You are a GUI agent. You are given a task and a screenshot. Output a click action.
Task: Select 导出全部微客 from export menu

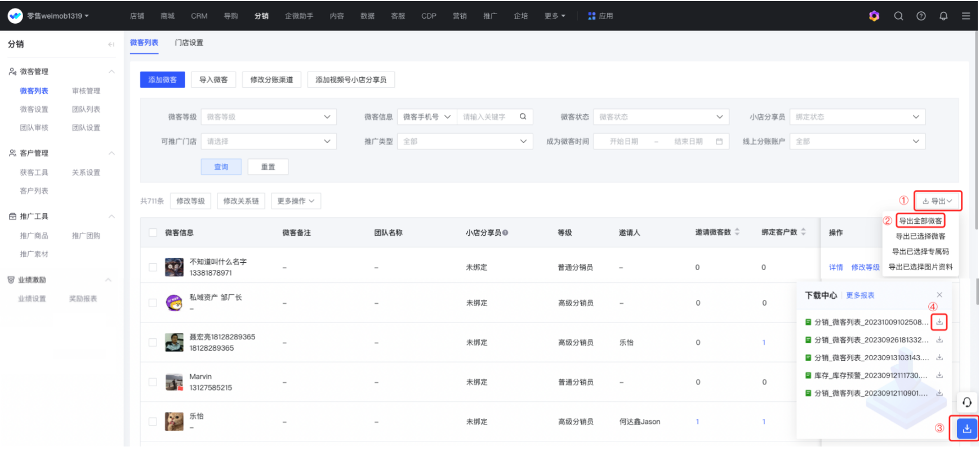coord(920,221)
